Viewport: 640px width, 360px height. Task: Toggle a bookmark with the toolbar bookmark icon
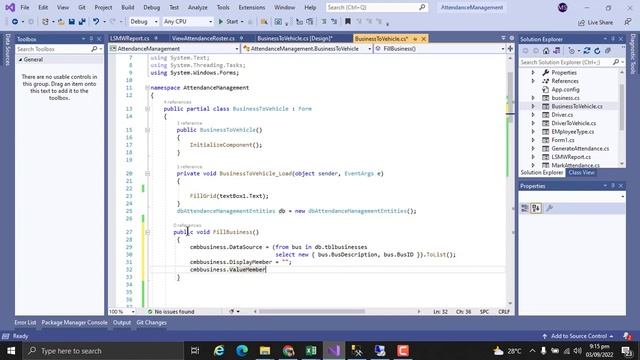coord(348,22)
